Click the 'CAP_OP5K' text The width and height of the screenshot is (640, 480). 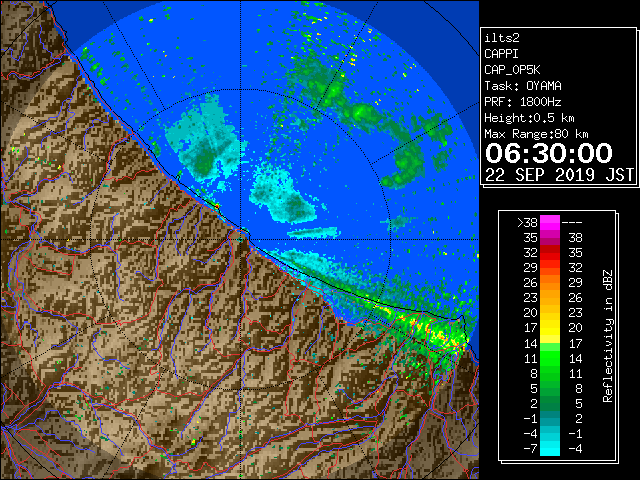(512, 70)
